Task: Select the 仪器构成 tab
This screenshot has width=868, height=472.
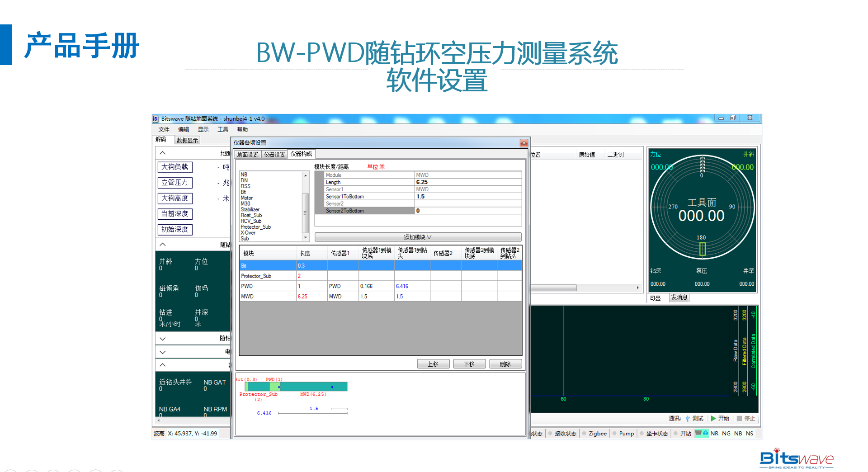Action: (302, 154)
